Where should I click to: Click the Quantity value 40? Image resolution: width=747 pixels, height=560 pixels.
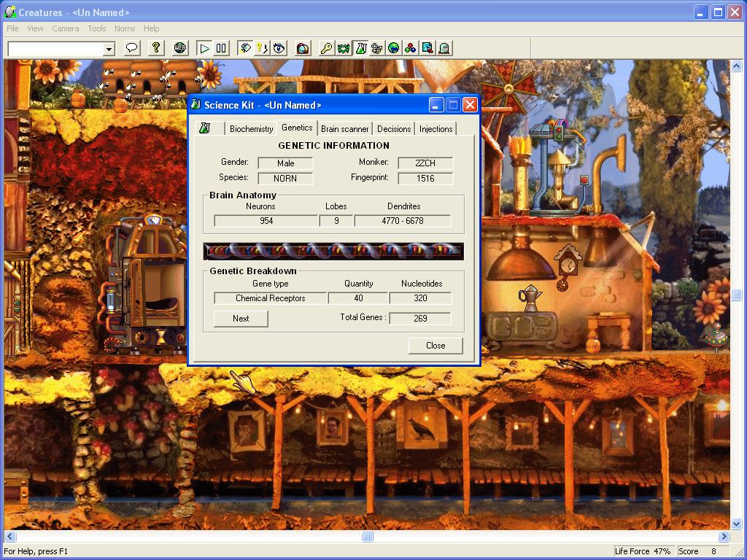point(358,298)
